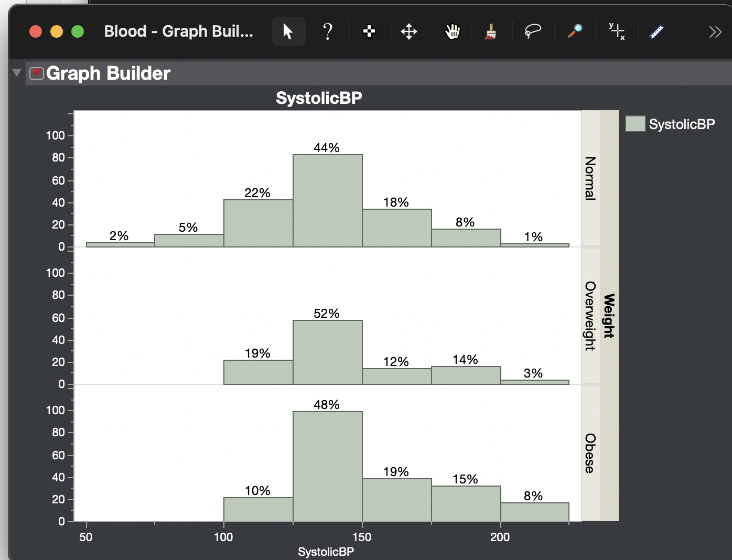Select the 10% bar in the Obese histogram
732x560 pixels.
(x=258, y=510)
